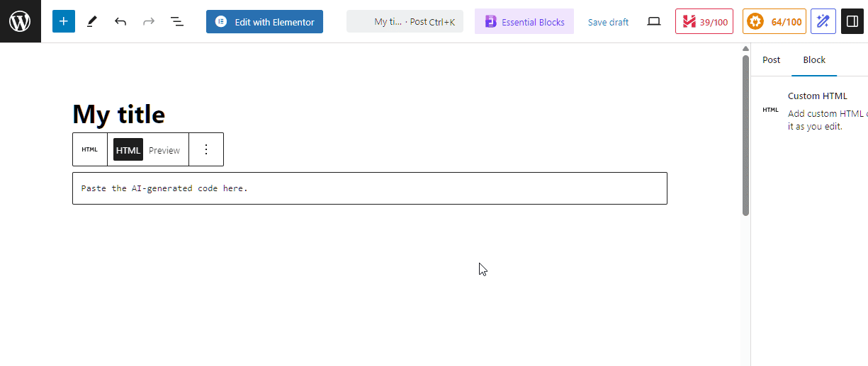Open the WordPress logo menu
This screenshot has height=366, width=868.
(x=21, y=21)
